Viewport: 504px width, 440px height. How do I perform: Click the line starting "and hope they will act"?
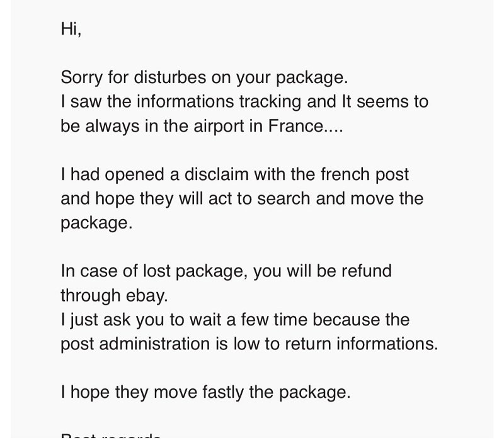point(242,198)
